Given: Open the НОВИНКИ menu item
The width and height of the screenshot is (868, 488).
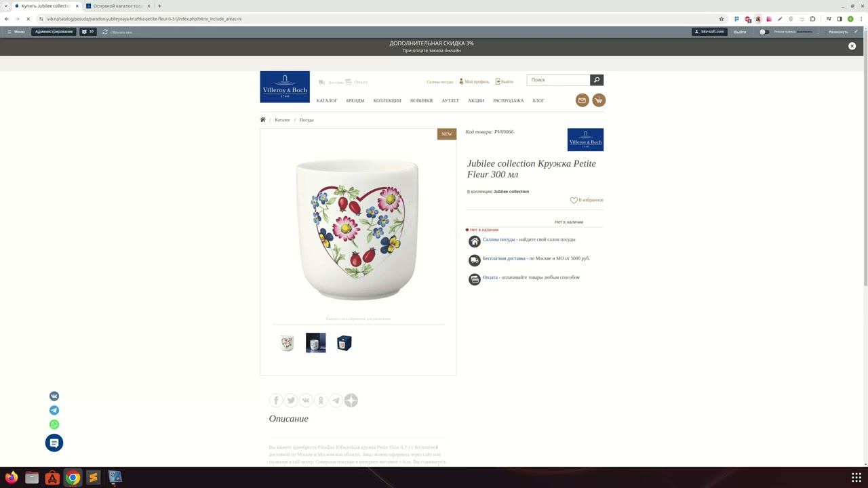Looking at the screenshot, I should tap(421, 100).
